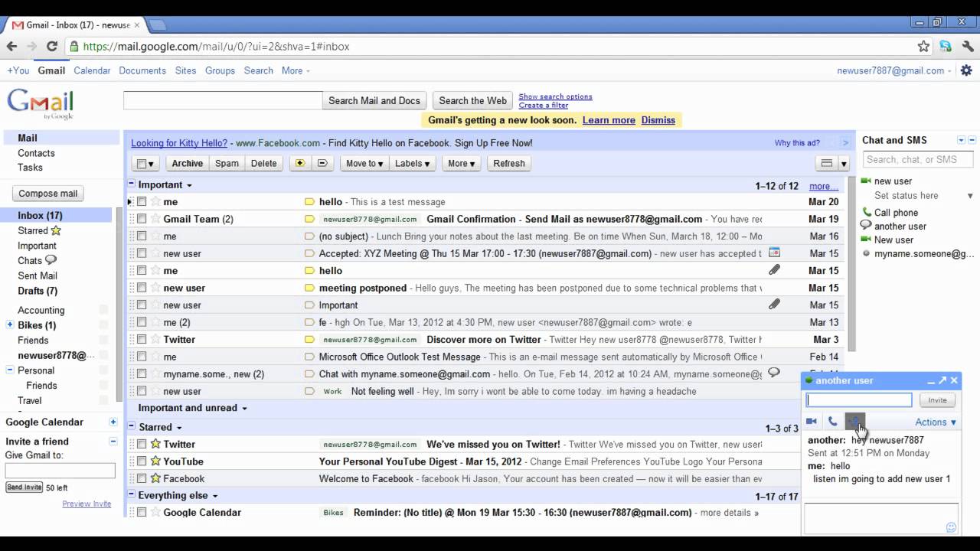The height and width of the screenshot is (551, 980).
Task: Collapse the Starred section
Action: click(x=131, y=427)
